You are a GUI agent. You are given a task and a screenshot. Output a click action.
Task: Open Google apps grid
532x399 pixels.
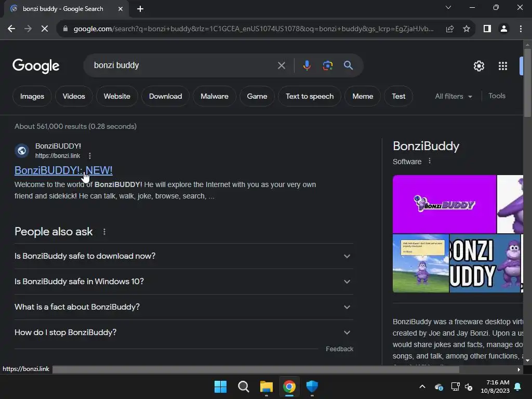503,66
